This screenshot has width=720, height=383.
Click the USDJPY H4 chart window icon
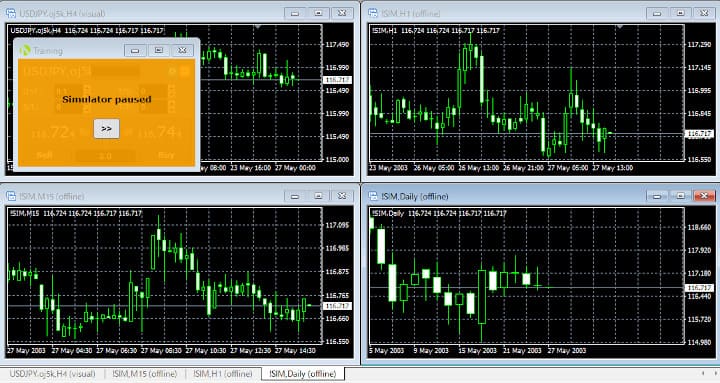pos(11,13)
